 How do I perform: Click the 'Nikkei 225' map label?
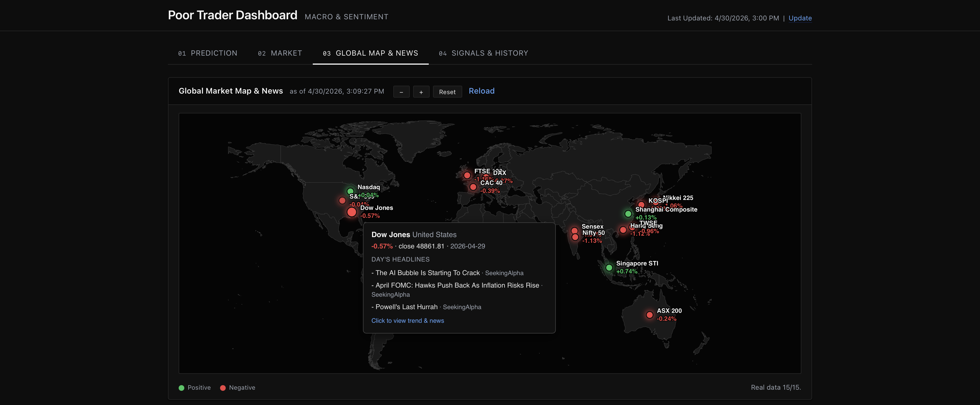coord(679,198)
